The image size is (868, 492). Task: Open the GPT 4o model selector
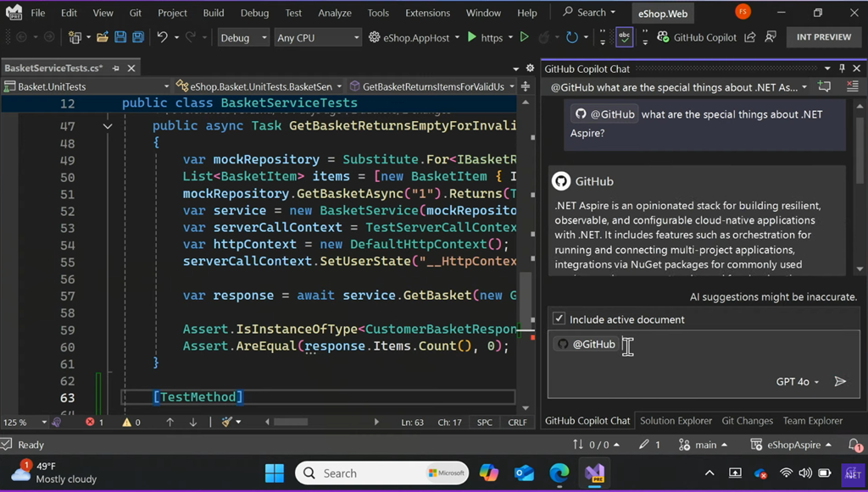coord(798,382)
